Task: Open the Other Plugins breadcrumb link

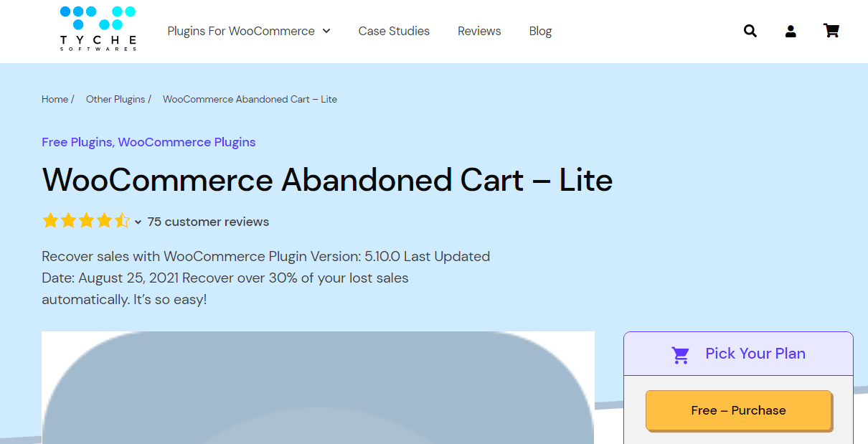Action: pos(115,99)
